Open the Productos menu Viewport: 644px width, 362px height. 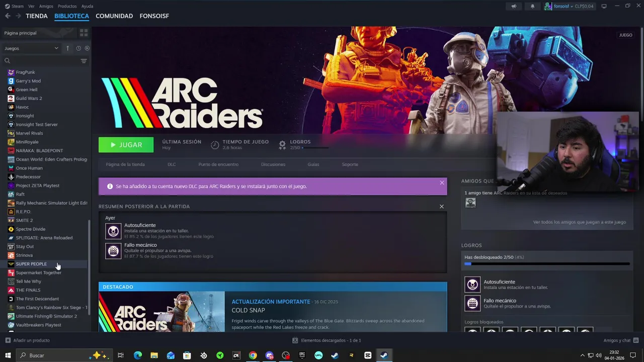click(x=67, y=6)
